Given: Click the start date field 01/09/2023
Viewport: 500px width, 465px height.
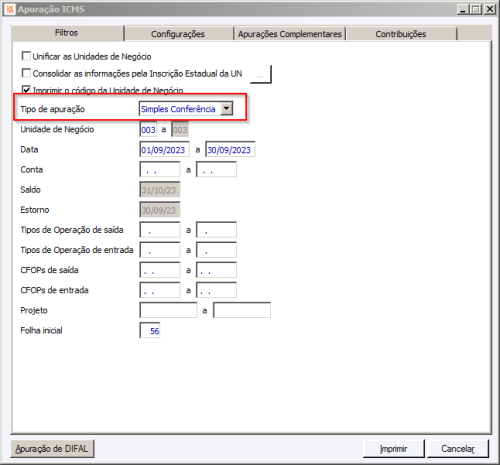Looking at the screenshot, I should 164,150.
